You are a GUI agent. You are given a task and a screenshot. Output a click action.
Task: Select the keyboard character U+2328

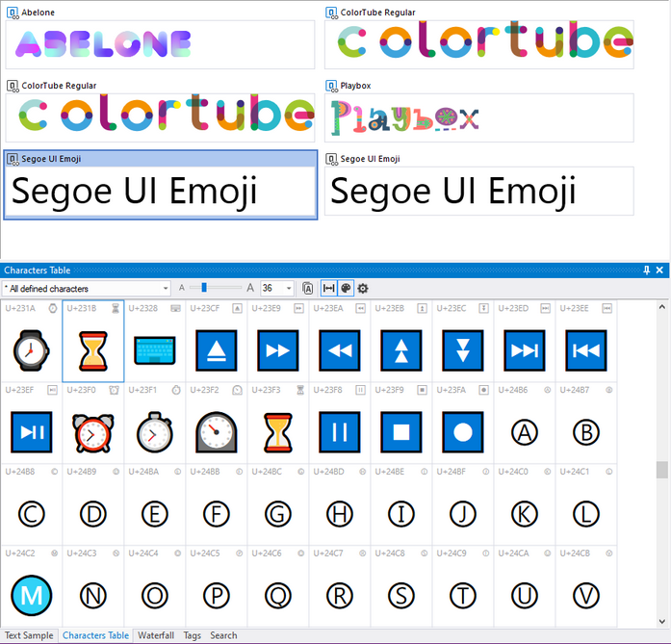[154, 341]
